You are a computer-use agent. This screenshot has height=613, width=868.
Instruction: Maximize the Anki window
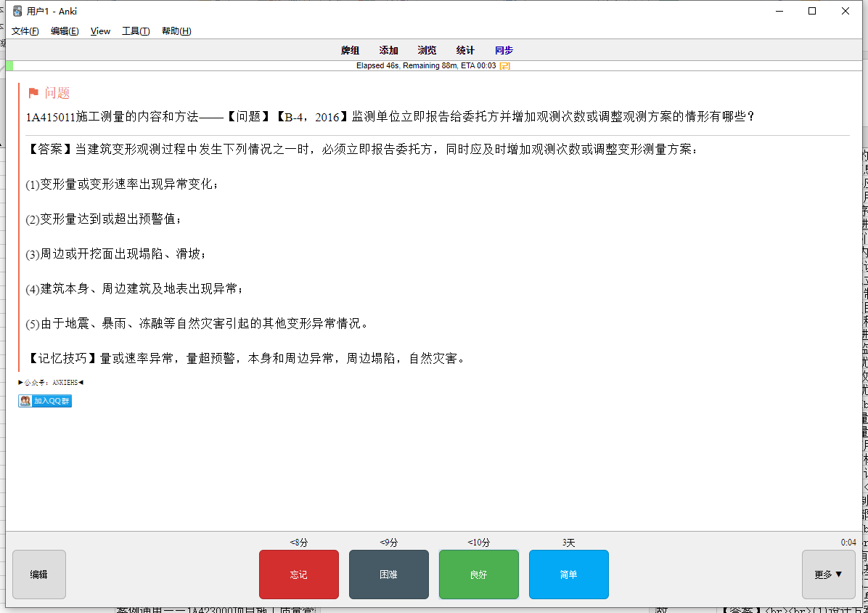click(x=812, y=11)
